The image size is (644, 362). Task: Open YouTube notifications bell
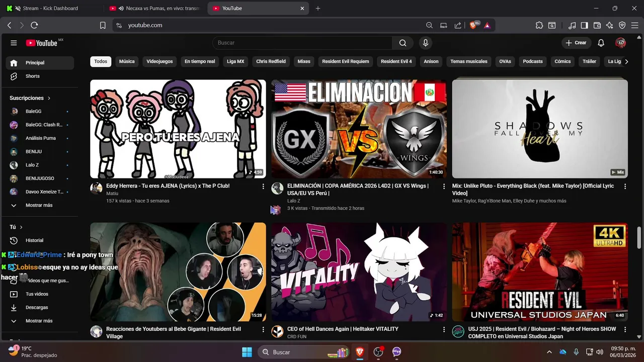pos(601,43)
